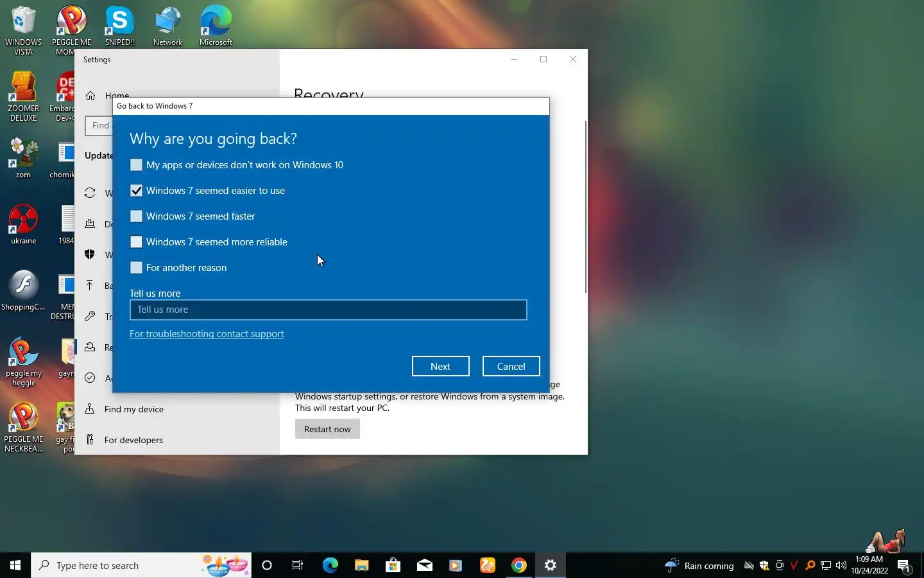Focus the 'Tell us more' text field
Image resolution: width=924 pixels, height=578 pixels.
[x=328, y=310]
